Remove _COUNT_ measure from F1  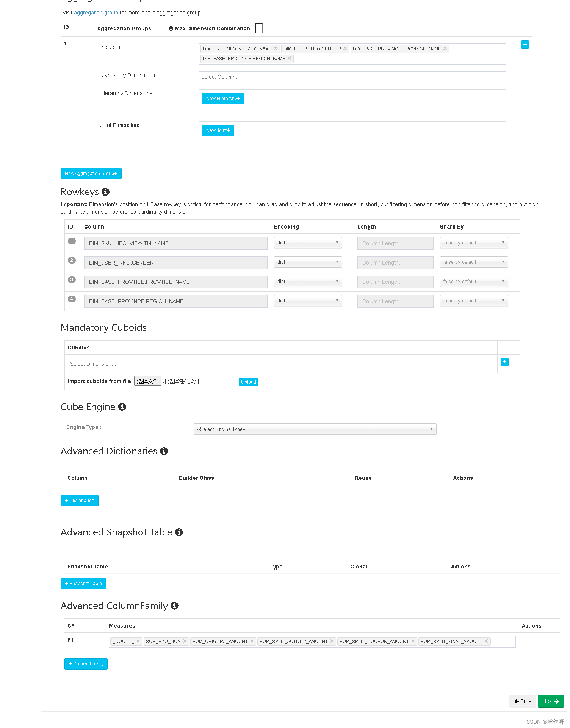[x=138, y=641]
